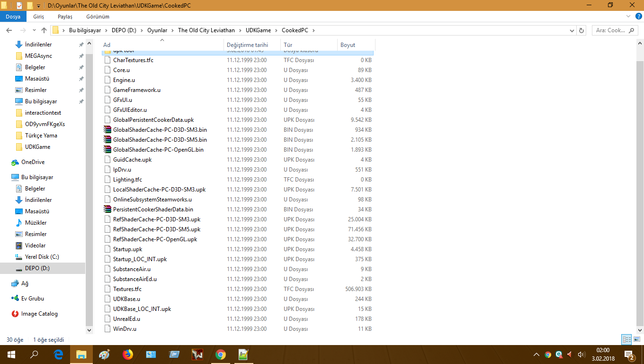Switch to details view layout toggle
The height and width of the screenshot is (364, 644).
[x=627, y=339]
